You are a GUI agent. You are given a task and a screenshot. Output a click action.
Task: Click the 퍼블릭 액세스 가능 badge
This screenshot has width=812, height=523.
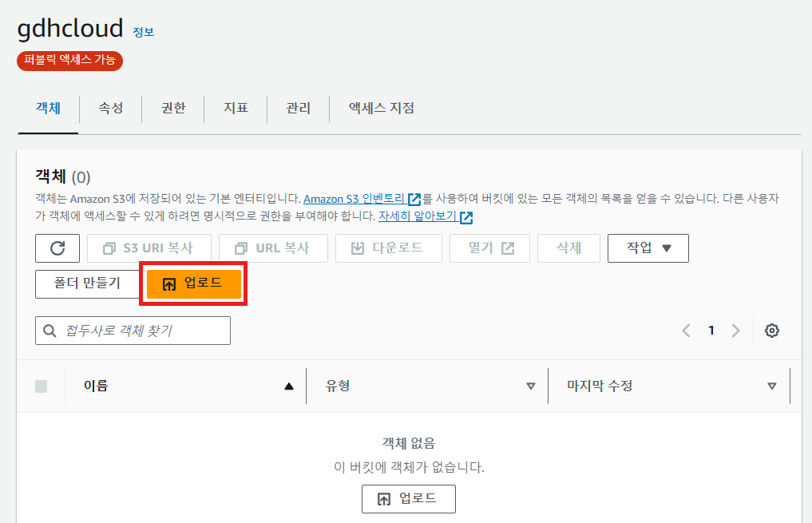(70, 61)
